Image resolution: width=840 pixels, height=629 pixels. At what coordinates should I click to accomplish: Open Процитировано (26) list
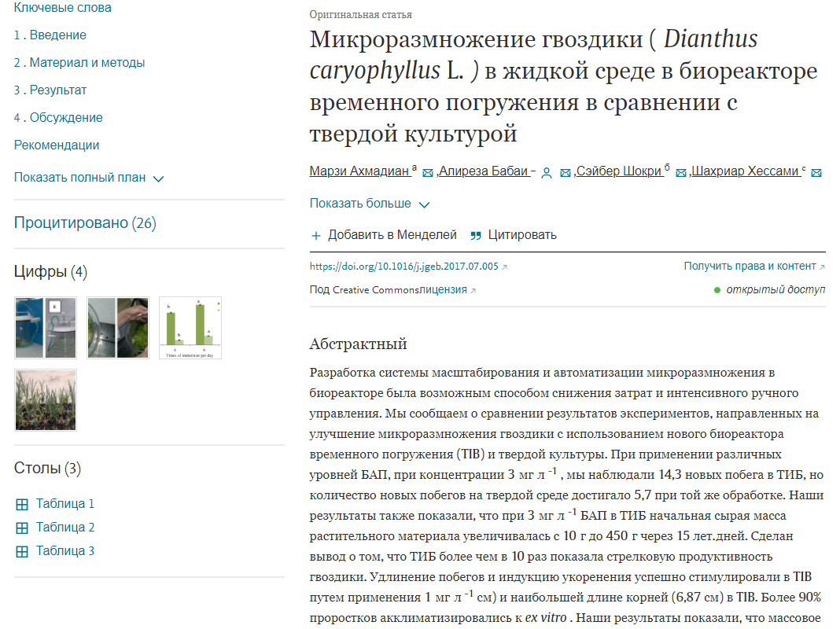click(85, 223)
